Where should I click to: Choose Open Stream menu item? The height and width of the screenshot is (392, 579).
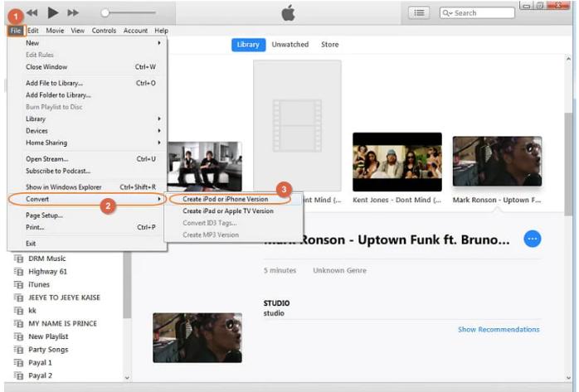click(87, 159)
